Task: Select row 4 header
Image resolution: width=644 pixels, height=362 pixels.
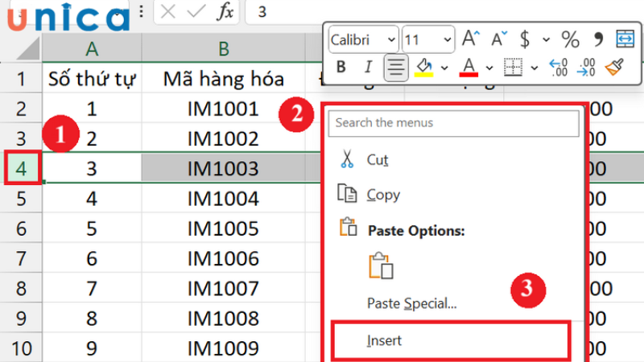Action: [22, 168]
